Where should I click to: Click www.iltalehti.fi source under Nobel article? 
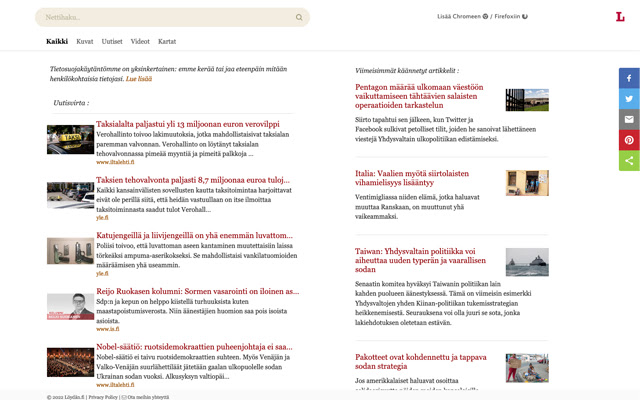[115, 384]
